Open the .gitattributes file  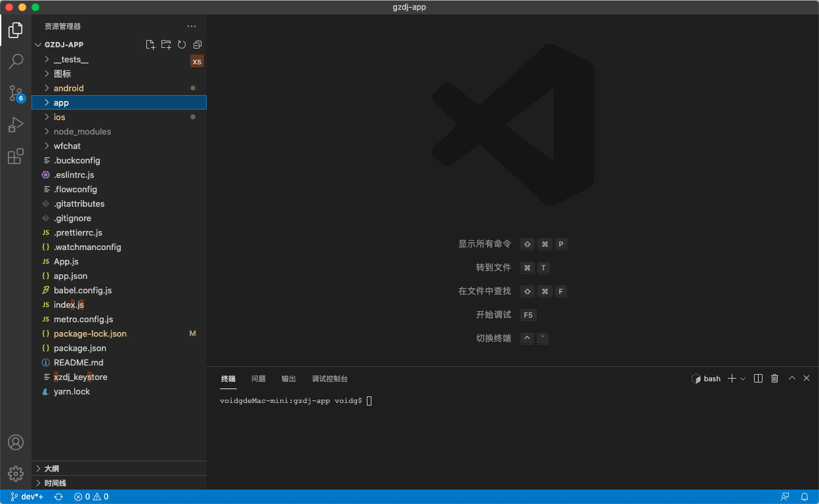(x=119, y=203)
